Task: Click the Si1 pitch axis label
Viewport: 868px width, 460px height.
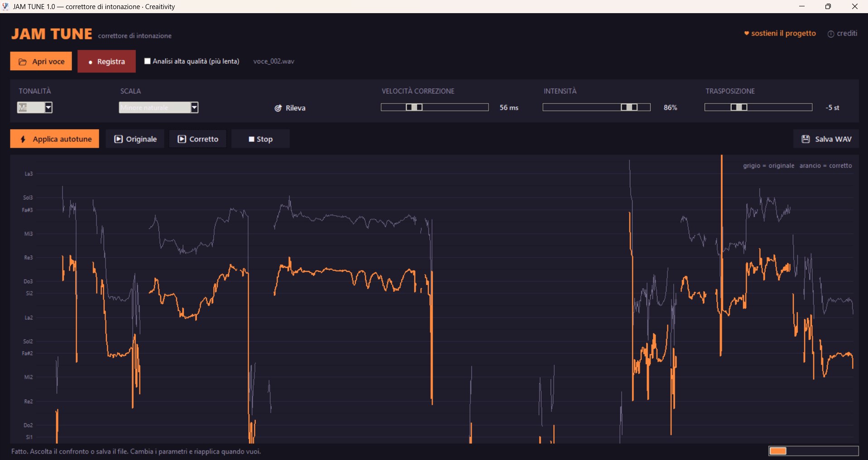Action: [x=29, y=437]
